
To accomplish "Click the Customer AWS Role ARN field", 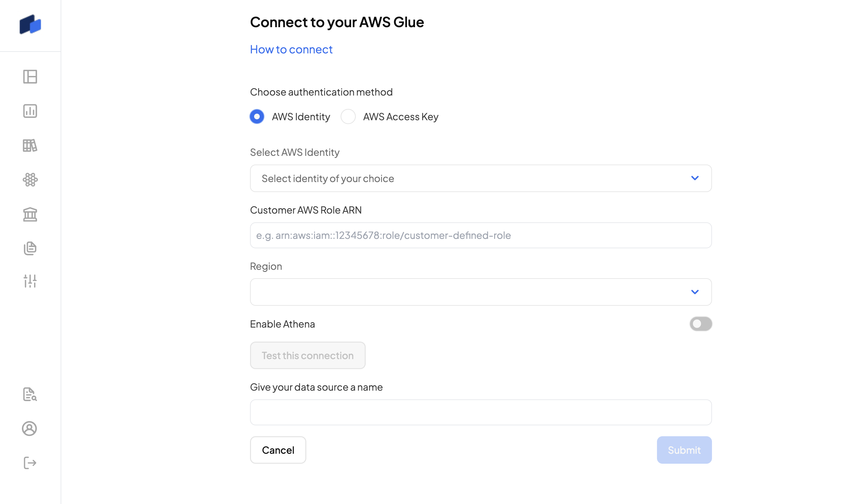I will (481, 235).
